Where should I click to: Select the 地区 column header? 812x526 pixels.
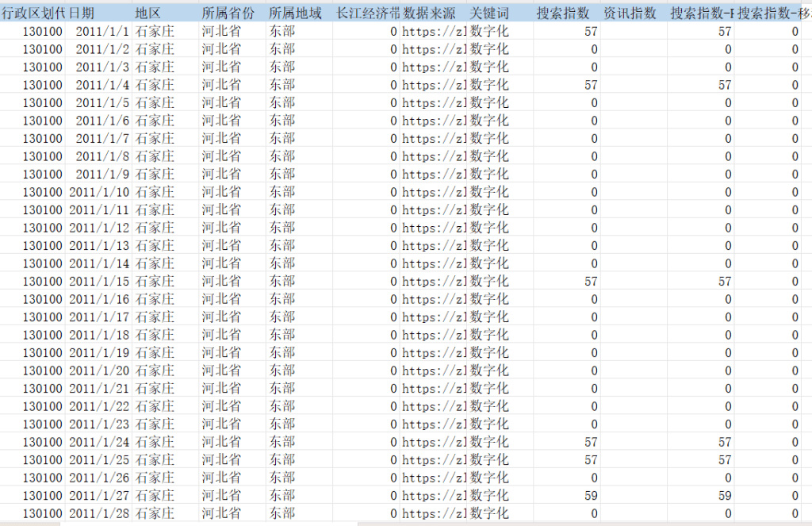(x=166, y=13)
